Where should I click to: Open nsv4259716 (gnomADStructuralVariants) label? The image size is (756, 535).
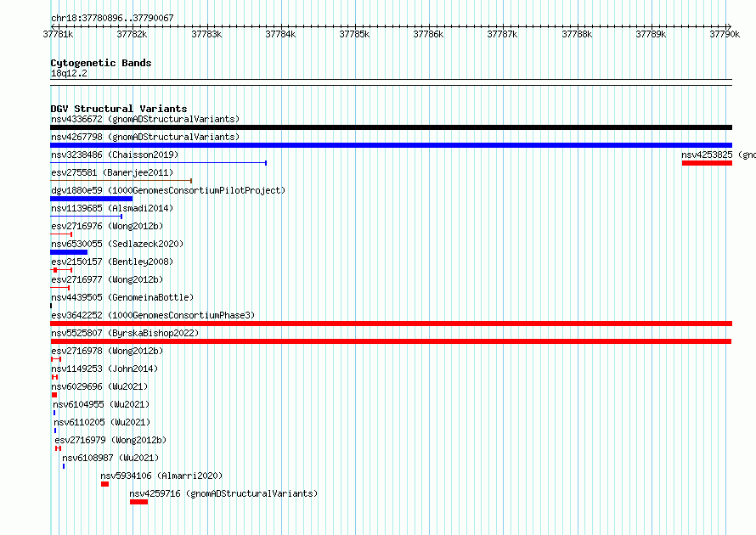coord(223,493)
